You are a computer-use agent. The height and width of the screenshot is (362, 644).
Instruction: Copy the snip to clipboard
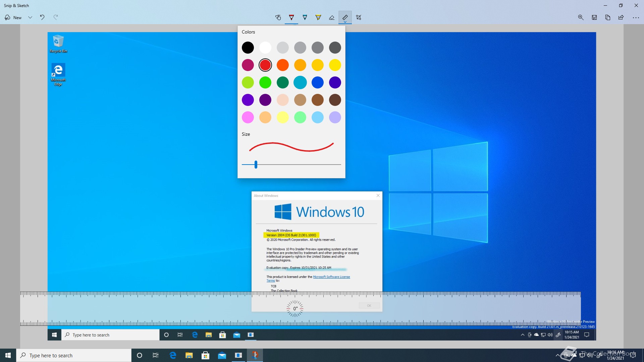608,17
